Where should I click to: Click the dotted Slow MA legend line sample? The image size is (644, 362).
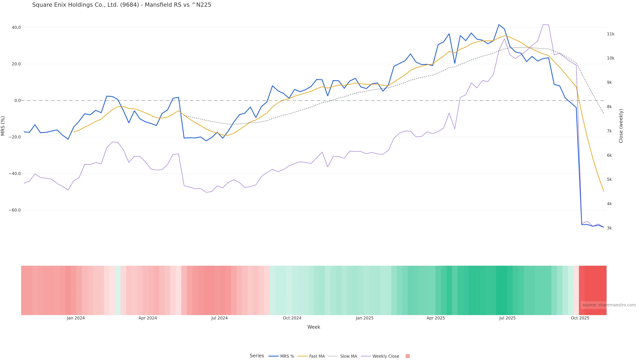[x=333, y=356]
